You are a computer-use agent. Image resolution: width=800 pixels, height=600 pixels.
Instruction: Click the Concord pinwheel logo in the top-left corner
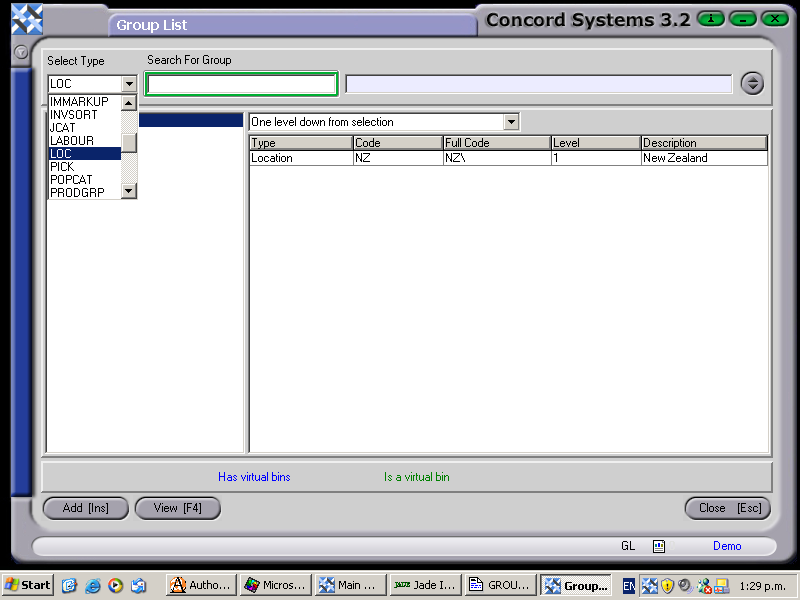click(25, 18)
